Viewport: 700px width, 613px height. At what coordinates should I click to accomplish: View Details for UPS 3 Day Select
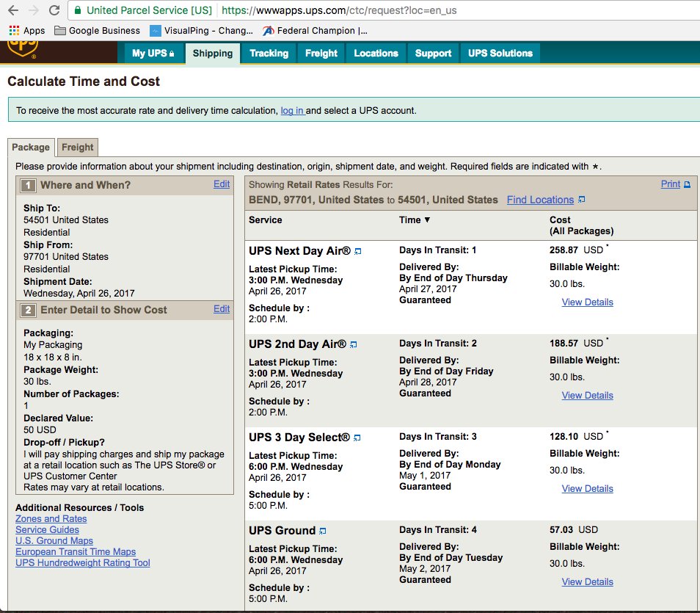click(587, 489)
